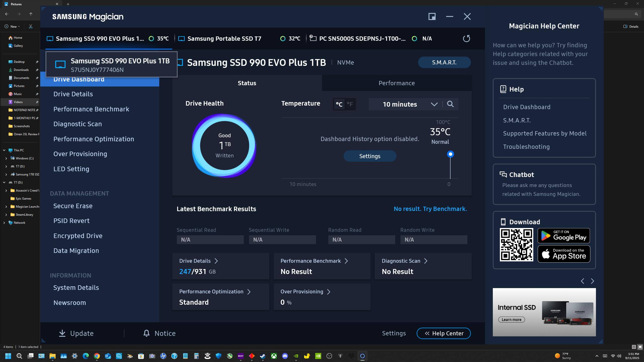Open the S.M.A.R.T. button
This screenshot has height=362, width=644.
(444, 62)
